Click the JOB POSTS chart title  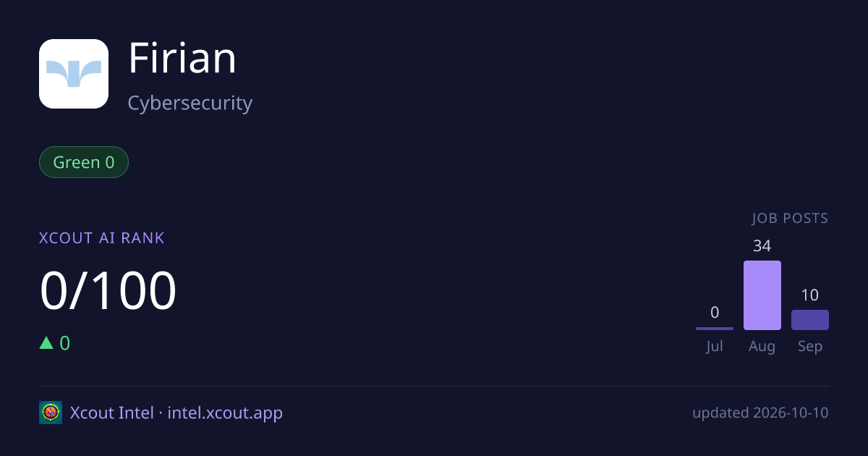tap(790, 219)
